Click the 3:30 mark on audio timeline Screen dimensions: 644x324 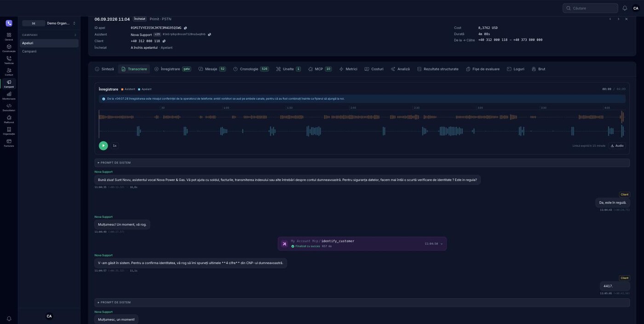pos(544,108)
